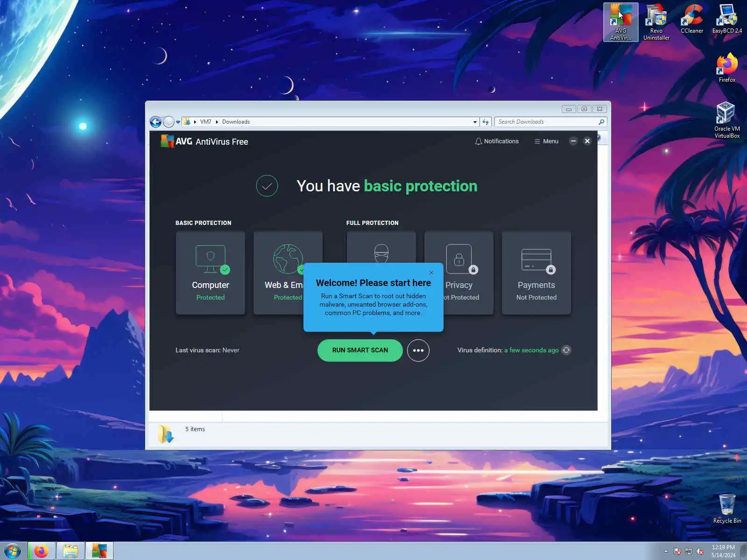The image size is (747, 560).
Task: Select the Recycle Bin icon
Action: (x=727, y=509)
